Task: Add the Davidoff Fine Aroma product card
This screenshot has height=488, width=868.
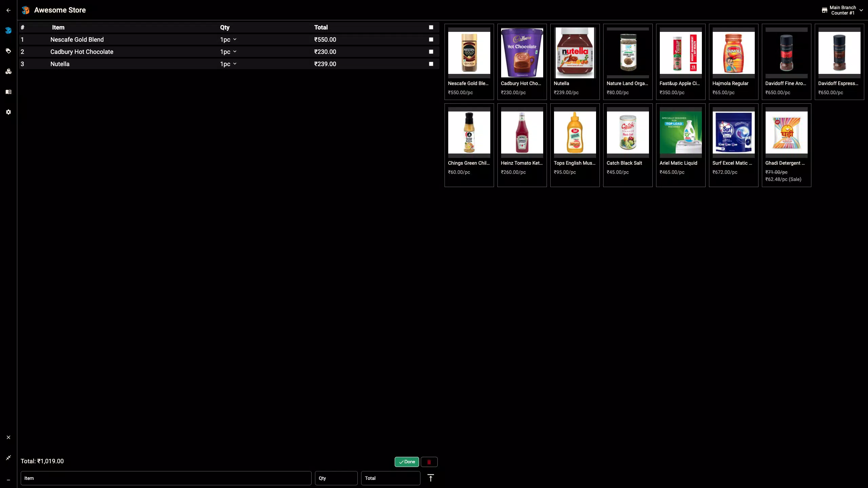Action: click(x=786, y=62)
